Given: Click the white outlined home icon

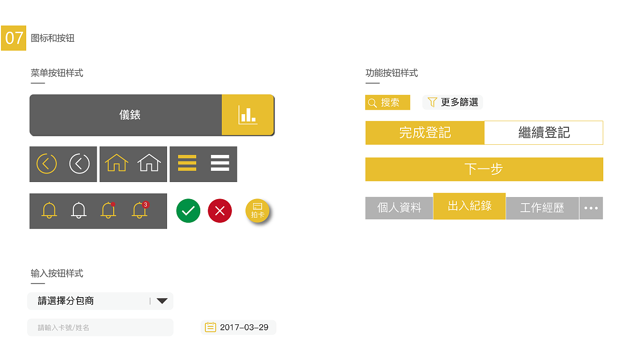Looking at the screenshot, I should (x=149, y=163).
